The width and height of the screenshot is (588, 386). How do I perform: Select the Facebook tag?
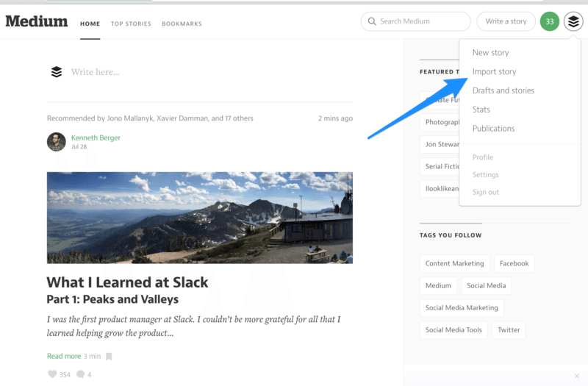tap(514, 263)
